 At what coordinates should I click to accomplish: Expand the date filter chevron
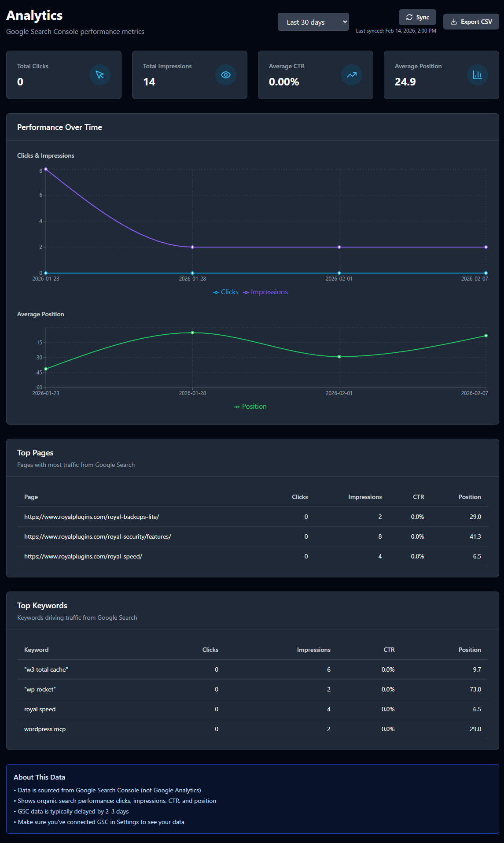(x=346, y=22)
